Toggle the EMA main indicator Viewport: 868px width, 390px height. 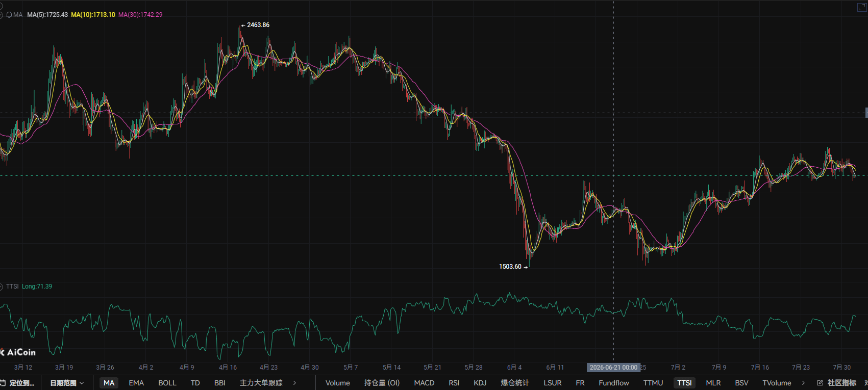tap(136, 383)
